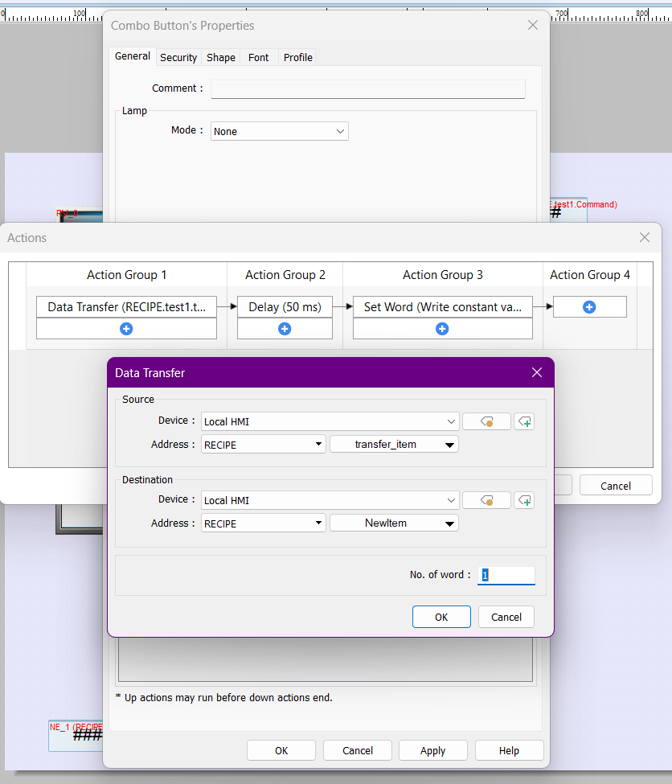Click Apply in Combo Button properties
The height and width of the screenshot is (784, 672).
(x=432, y=750)
